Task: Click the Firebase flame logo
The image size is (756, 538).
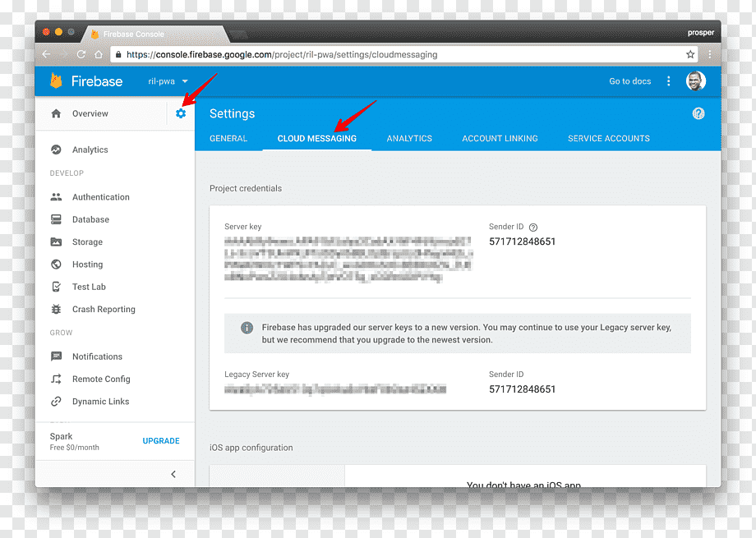Action: click(57, 81)
